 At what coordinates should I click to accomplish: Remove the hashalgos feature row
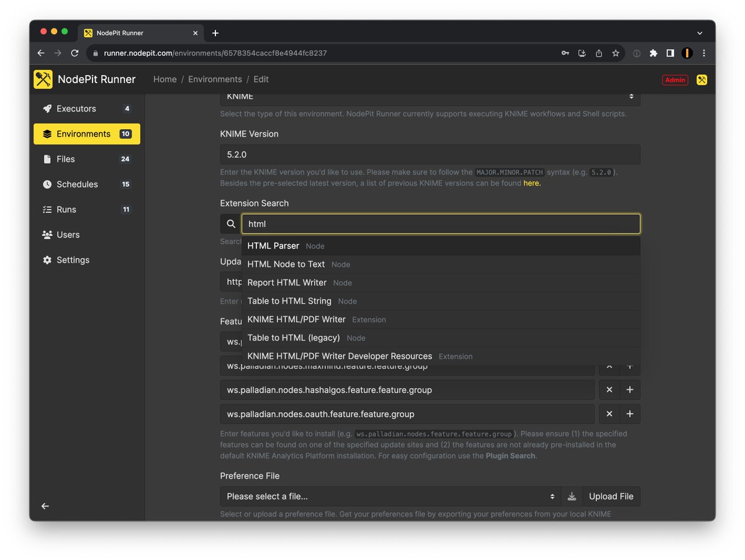pyautogui.click(x=609, y=390)
